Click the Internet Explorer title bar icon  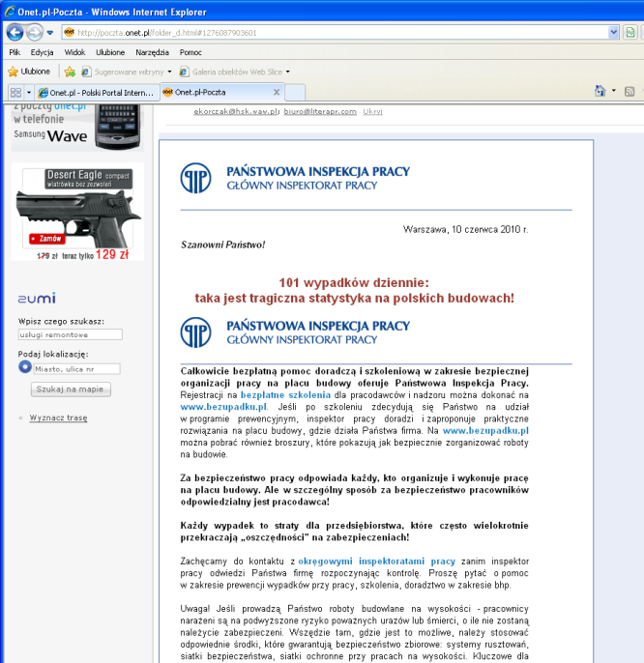coord(10,12)
